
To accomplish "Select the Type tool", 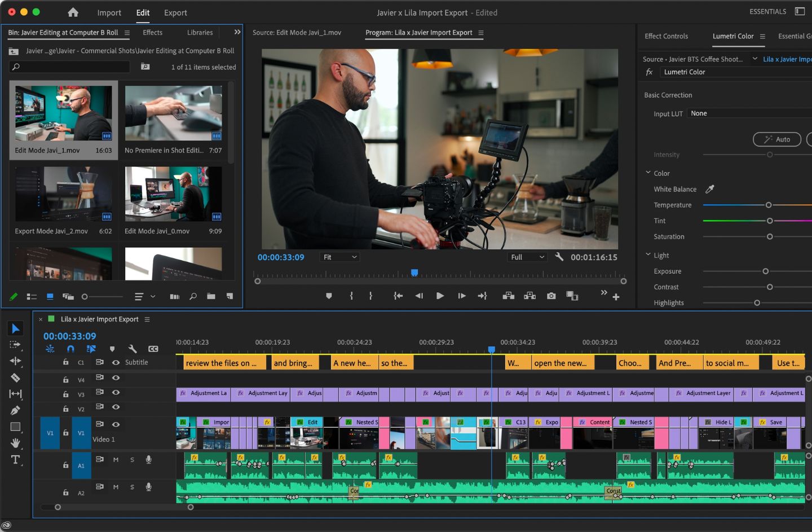I will (15, 460).
